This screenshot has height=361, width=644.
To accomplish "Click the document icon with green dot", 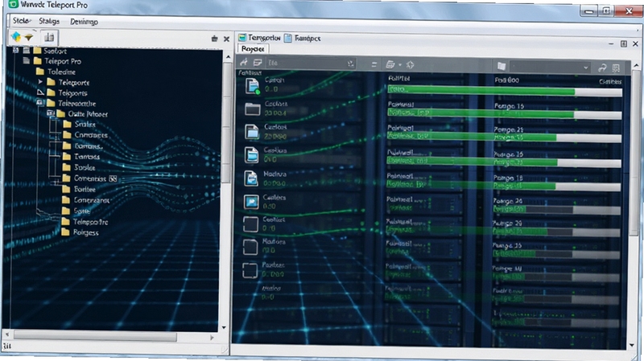I will point(253,86).
